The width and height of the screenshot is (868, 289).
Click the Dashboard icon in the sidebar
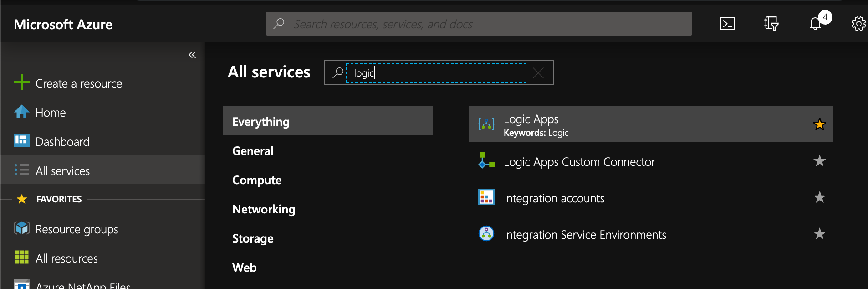[21, 141]
